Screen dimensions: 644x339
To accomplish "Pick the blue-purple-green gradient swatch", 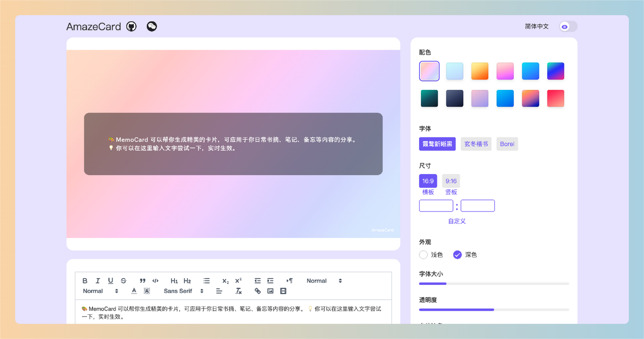I will coord(555,71).
